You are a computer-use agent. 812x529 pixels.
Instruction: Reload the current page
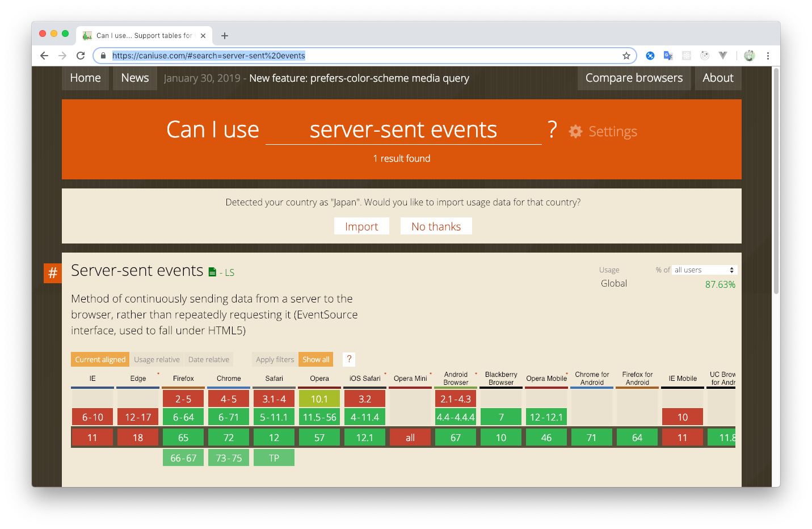coord(81,56)
